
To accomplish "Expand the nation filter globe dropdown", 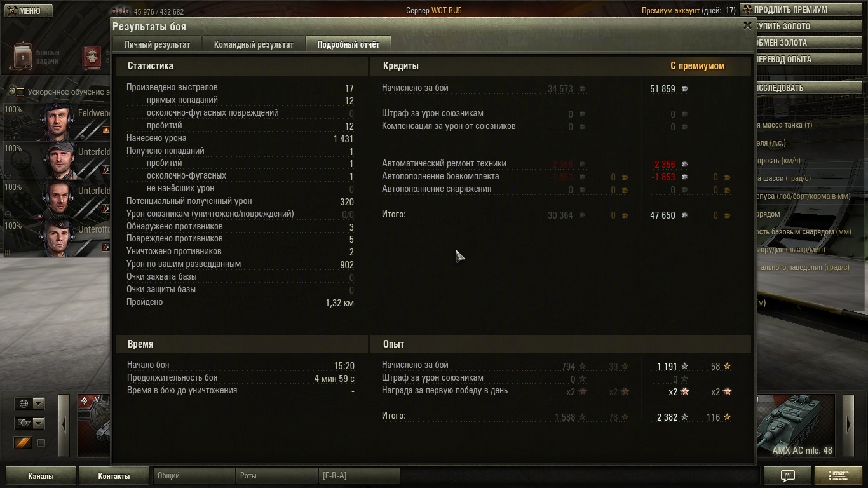I will pos(30,403).
